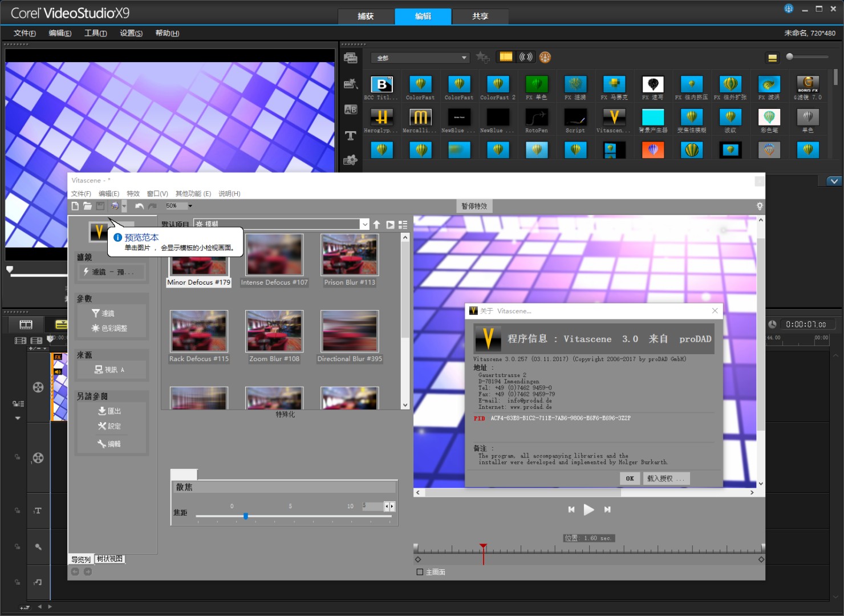Expand the 模糊 preset category dropdown

coord(365,224)
